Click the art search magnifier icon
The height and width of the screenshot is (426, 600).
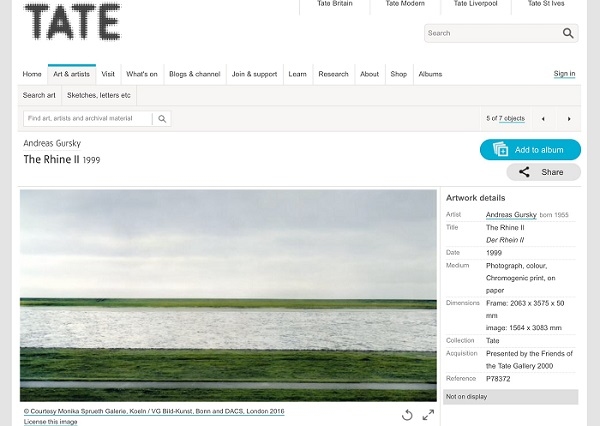(162, 119)
